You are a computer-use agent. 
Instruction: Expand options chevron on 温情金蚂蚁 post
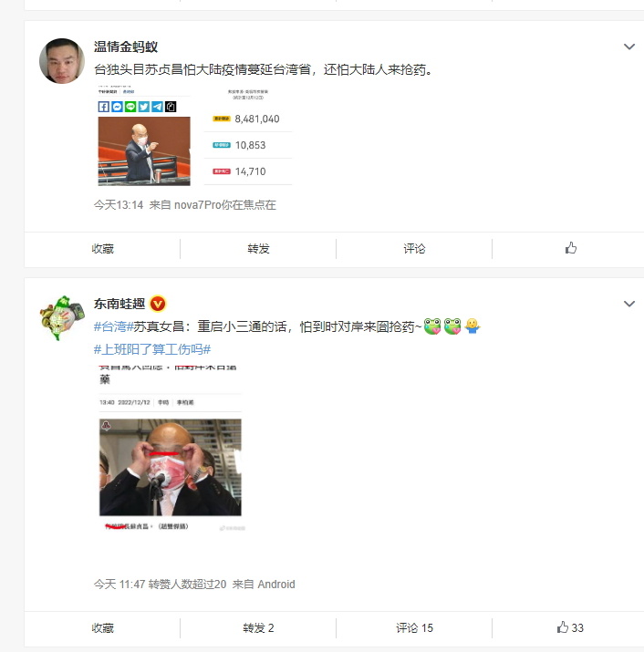[x=629, y=47]
